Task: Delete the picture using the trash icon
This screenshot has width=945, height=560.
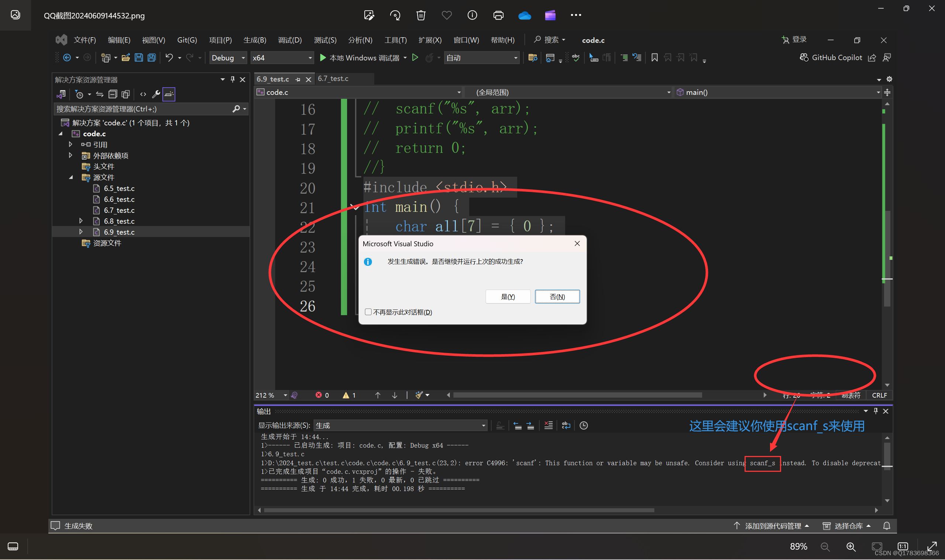Action: click(x=420, y=15)
